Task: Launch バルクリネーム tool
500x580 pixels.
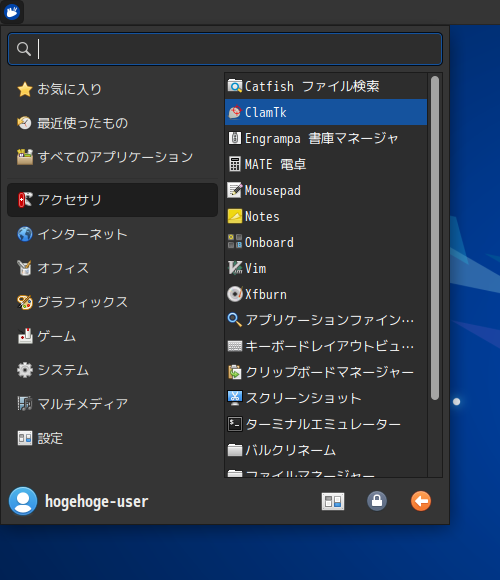Action: (x=326, y=450)
